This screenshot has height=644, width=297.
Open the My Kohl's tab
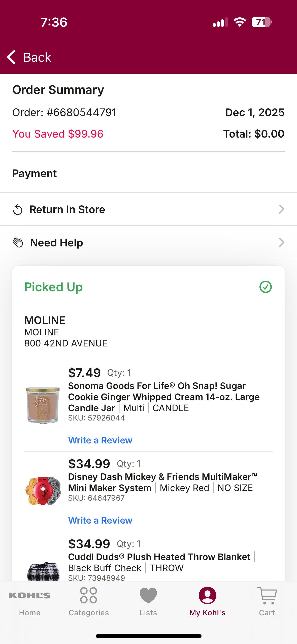click(208, 601)
